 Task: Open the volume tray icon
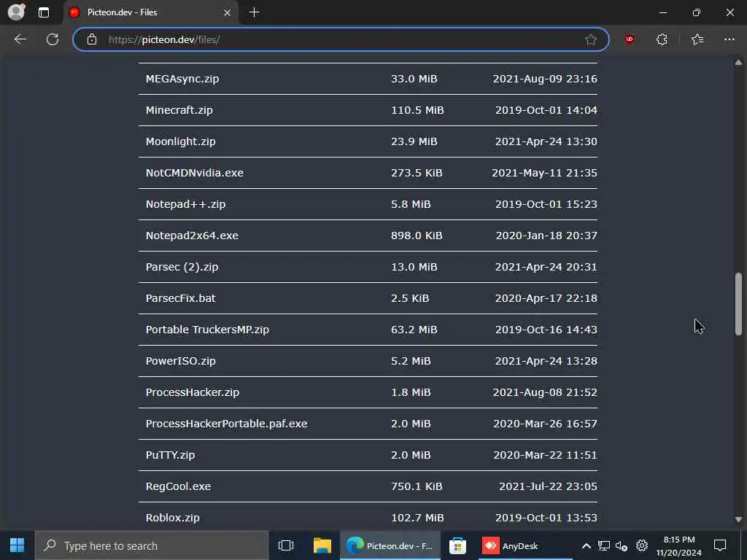pos(622,545)
